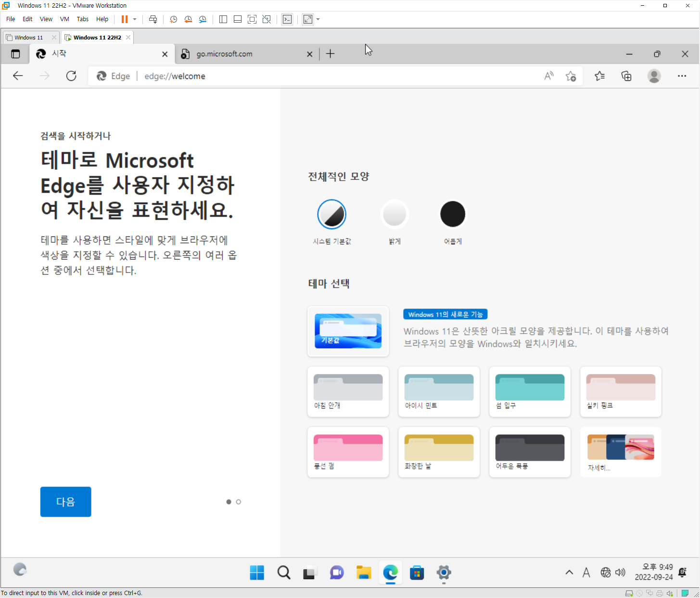Image resolution: width=700 pixels, height=598 pixels.
Task: Choose the 어두운 폭풍 theme
Action: click(530, 452)
